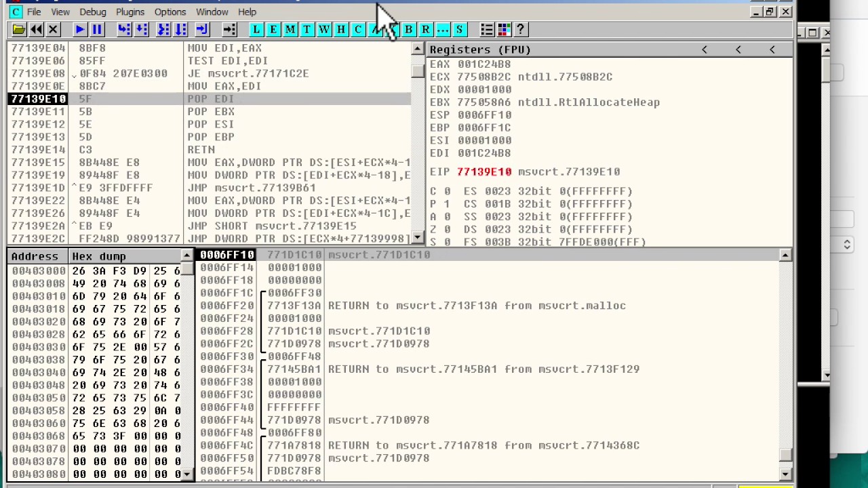Click the Address column header in the dump
Screen dimensions: 868x488
37,256
